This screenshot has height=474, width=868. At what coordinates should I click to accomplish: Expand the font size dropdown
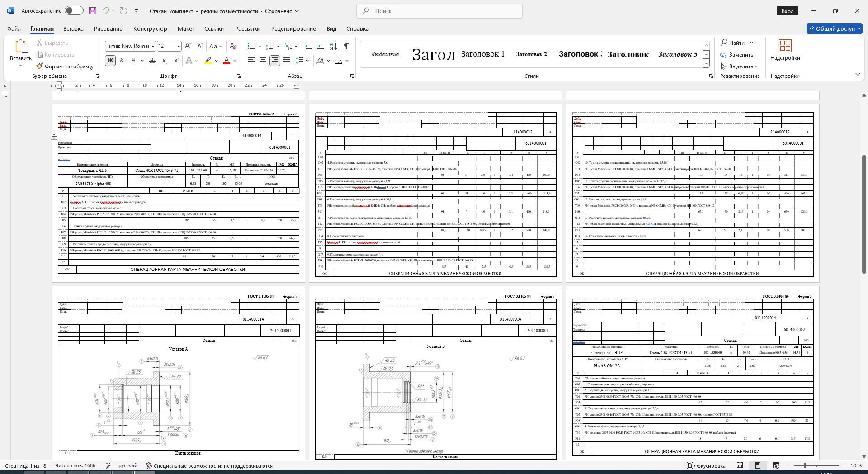click(x=179, y=46)
